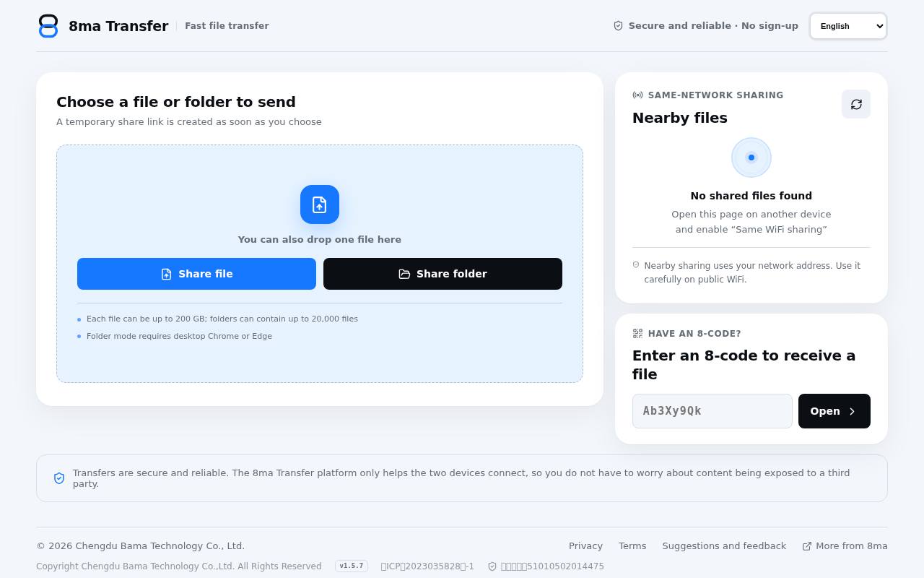Click the '© 2026 Chengdu Bama Technology' copyright text
The height and width of the screenshot is (578, 924).
pyautogui.click(x=141, y=546)
